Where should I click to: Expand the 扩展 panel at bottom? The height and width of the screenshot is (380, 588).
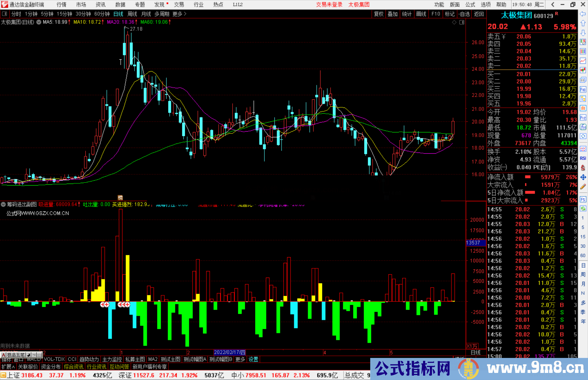8,367
